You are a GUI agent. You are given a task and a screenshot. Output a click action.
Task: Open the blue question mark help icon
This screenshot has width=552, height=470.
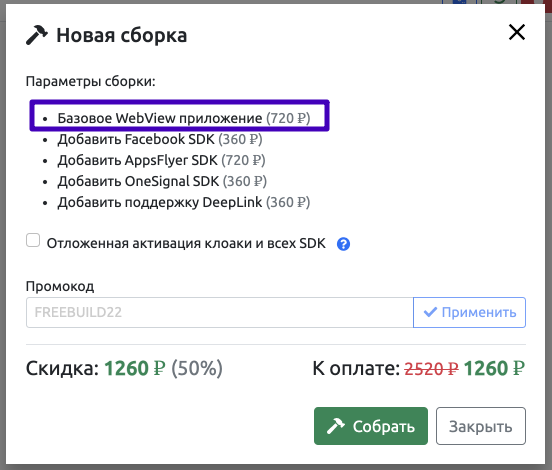[x=343, y=244]
